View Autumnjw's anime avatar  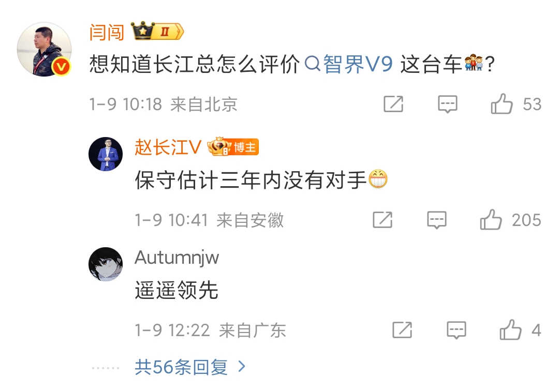pos(106,264)
